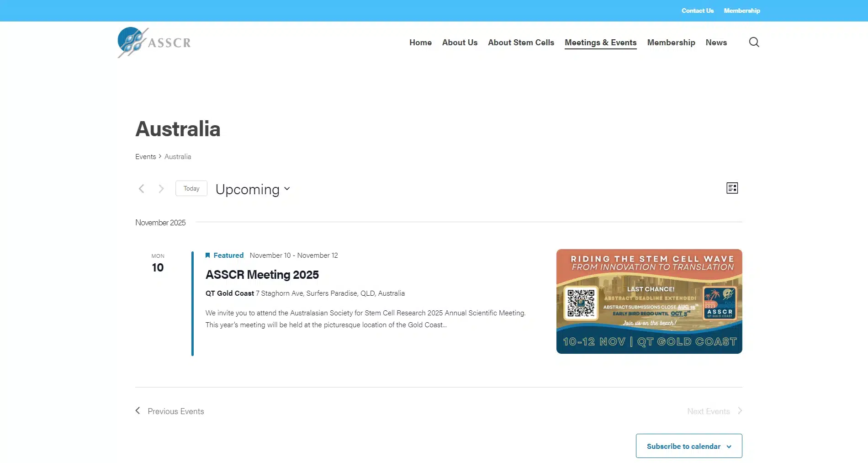Click the Previous Events link
Viewport: 868px width, 463px height.
(175, 411)
